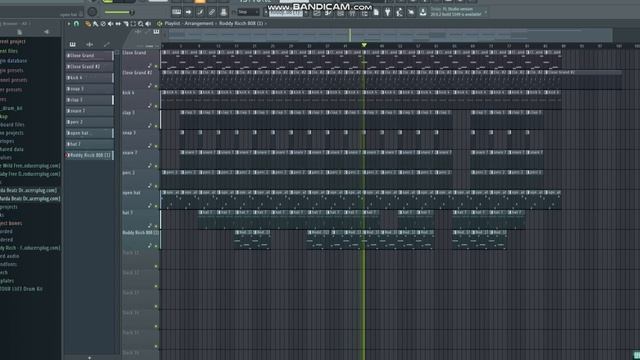Screen dimensions: 640x360
Task: Show automation clips tab in picker panel
Action: click(x=107, y=44)
